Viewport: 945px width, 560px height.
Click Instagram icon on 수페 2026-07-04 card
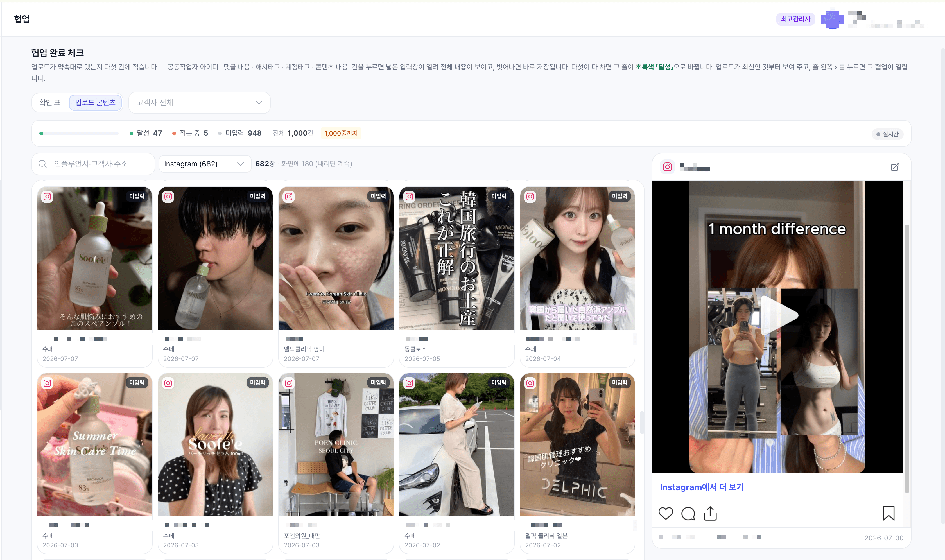pos(530,197)
